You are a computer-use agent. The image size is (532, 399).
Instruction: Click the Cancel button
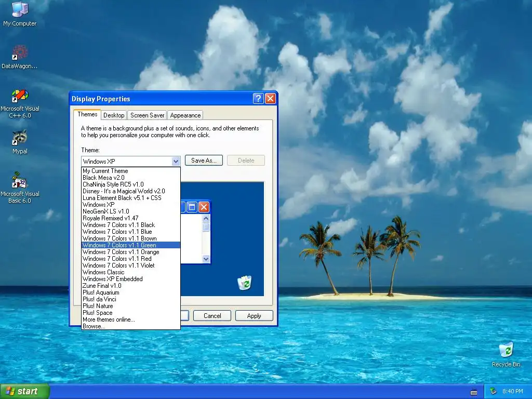click(212, 315)
